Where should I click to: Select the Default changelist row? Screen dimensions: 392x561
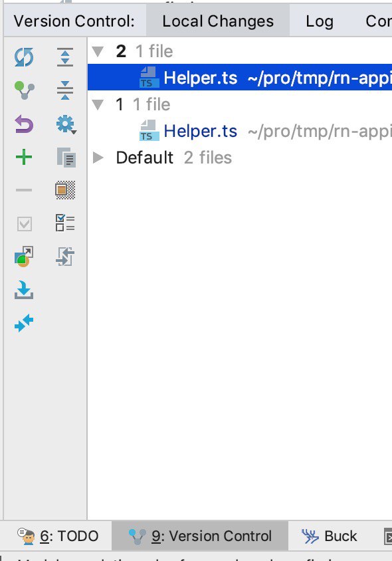(240, 158)
